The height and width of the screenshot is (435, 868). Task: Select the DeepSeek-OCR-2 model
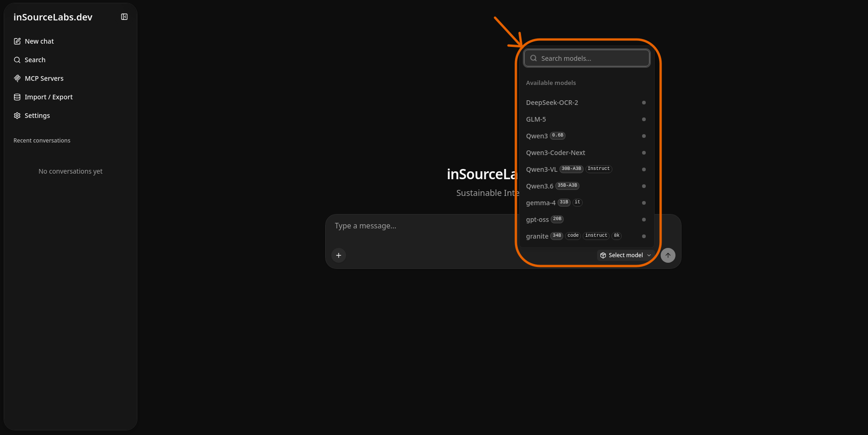tap(586, 103)
